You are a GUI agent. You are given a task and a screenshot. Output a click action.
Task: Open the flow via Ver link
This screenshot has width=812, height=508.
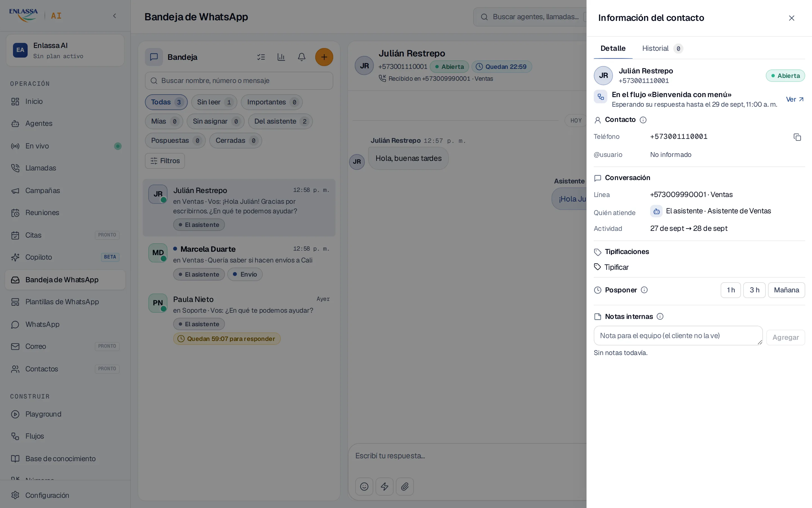pos(795,99)
